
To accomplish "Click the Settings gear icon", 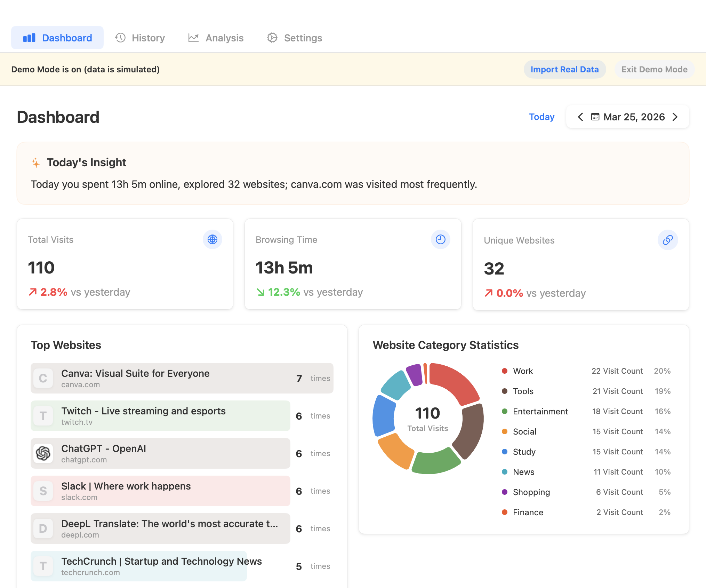I will (272, 38).
